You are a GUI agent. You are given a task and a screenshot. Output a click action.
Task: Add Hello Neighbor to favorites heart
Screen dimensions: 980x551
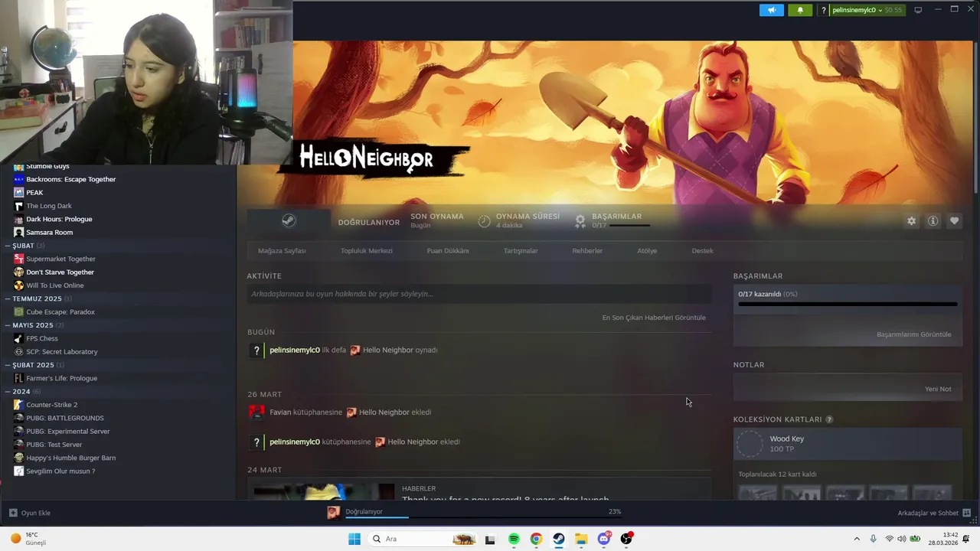click(954, 220)
